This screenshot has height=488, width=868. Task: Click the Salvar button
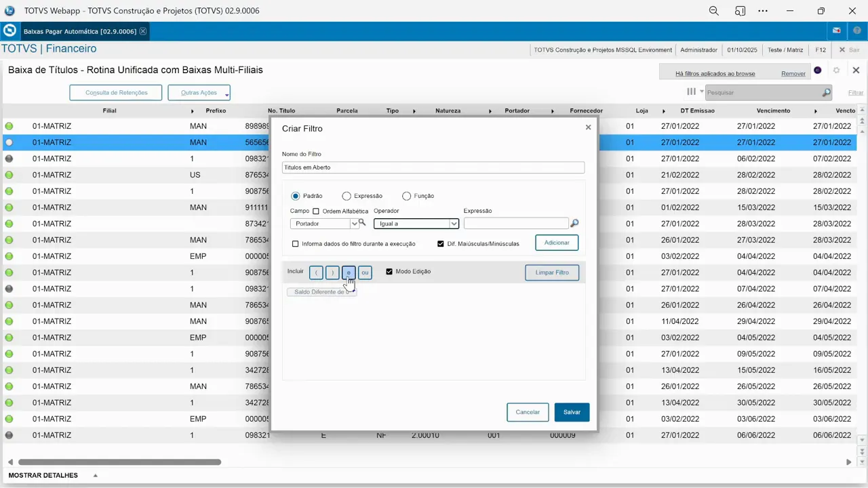[x=572, y=411]
